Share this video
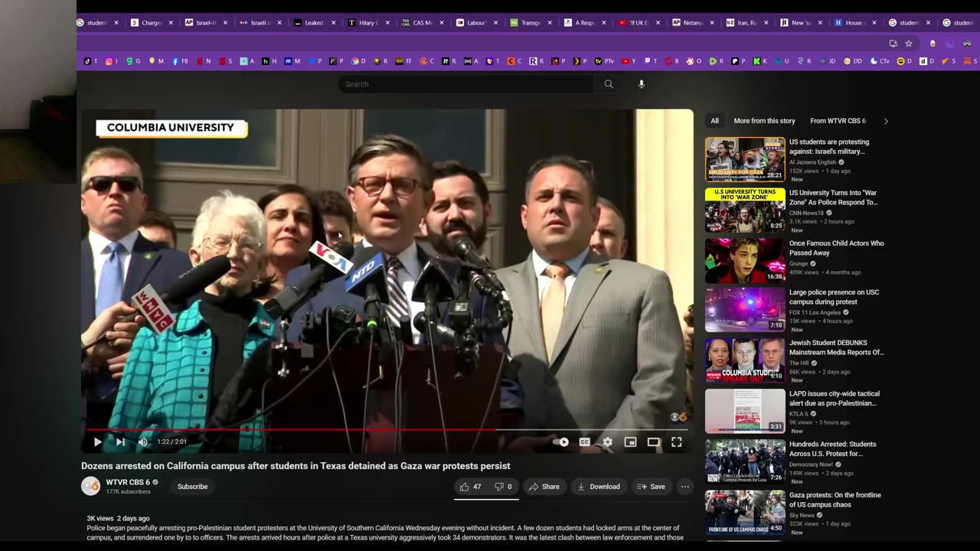 (x=544, y=487)
